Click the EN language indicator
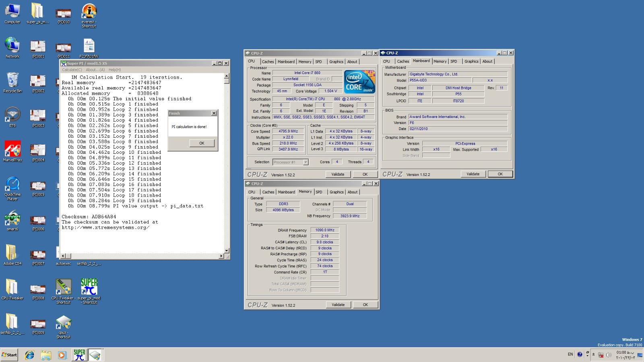 pos(570,354)
